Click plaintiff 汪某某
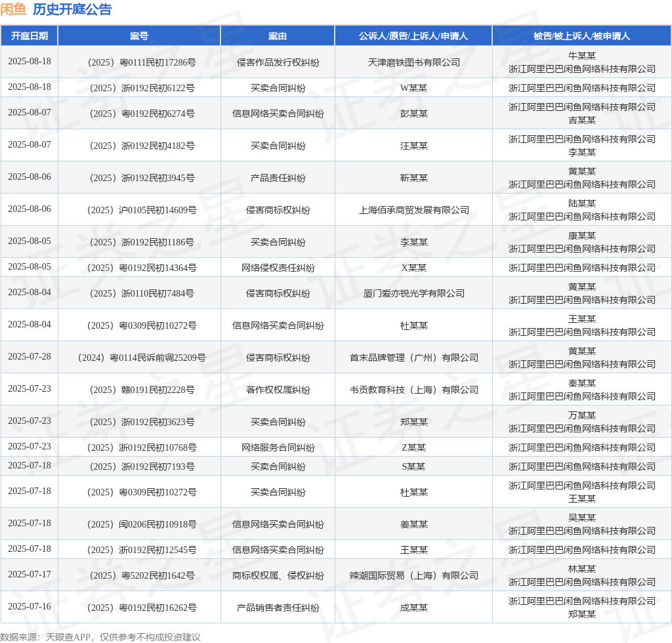The image size is (672, 643). (413, 146)
